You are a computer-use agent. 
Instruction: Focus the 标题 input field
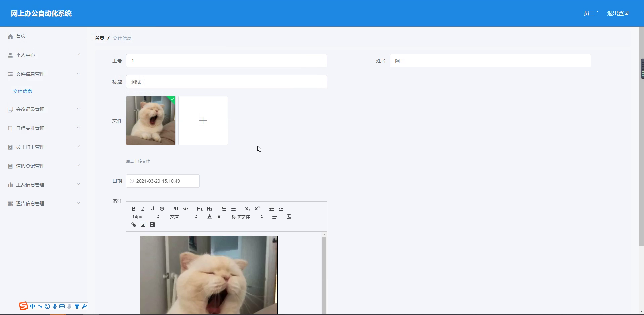tap(227, 82)
